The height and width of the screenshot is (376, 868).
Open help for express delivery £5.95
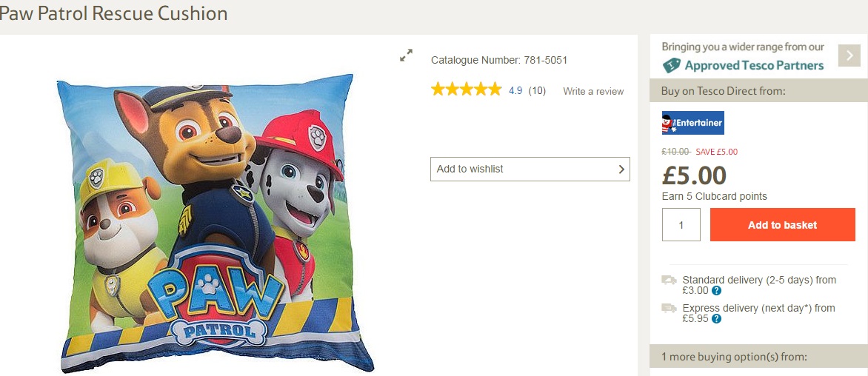point(715,319)
